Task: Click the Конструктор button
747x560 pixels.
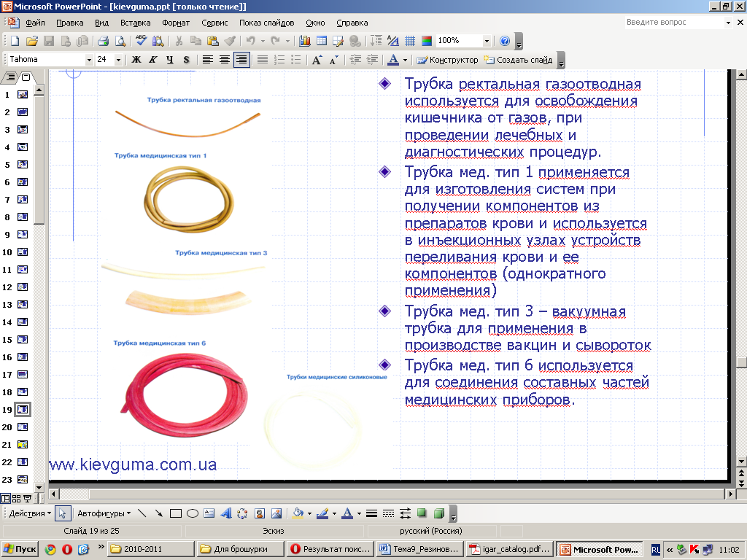Action: tap(447, 60)
